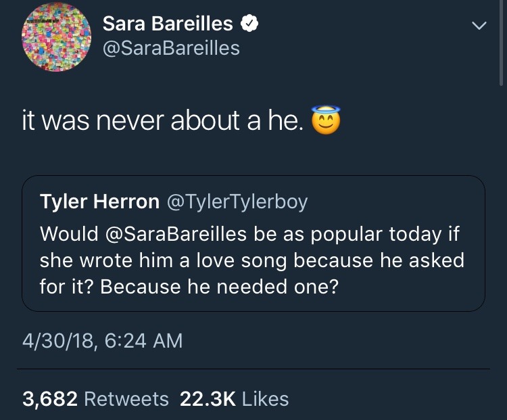Open the @TylerTylerboy handle
This screenshot has width=507, height=420.
tap(237, 202)
